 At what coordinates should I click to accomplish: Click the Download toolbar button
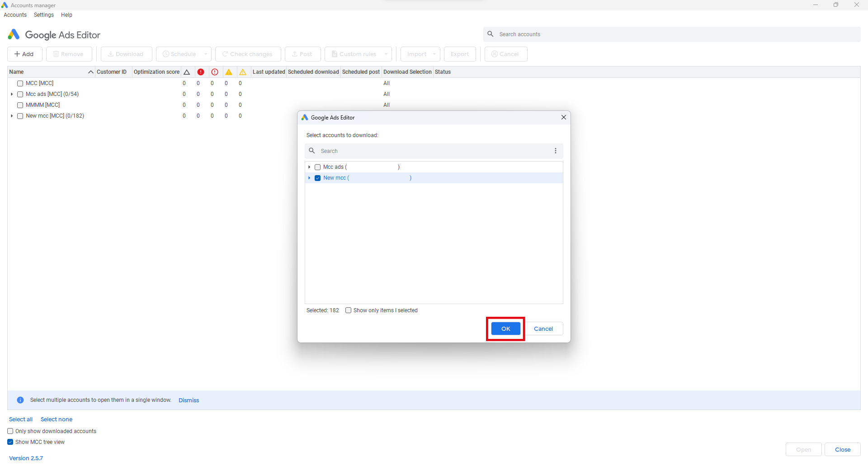(127, 54)
